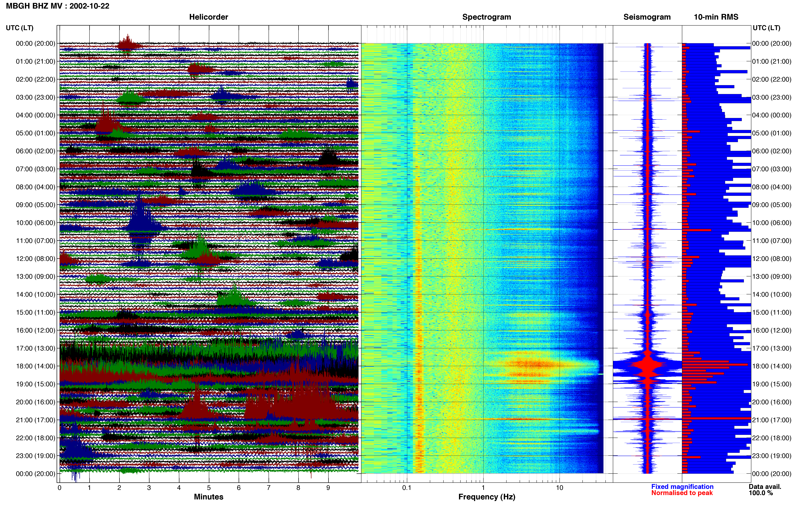Click left time label '23:00 (19:00)'

[36, 456]
